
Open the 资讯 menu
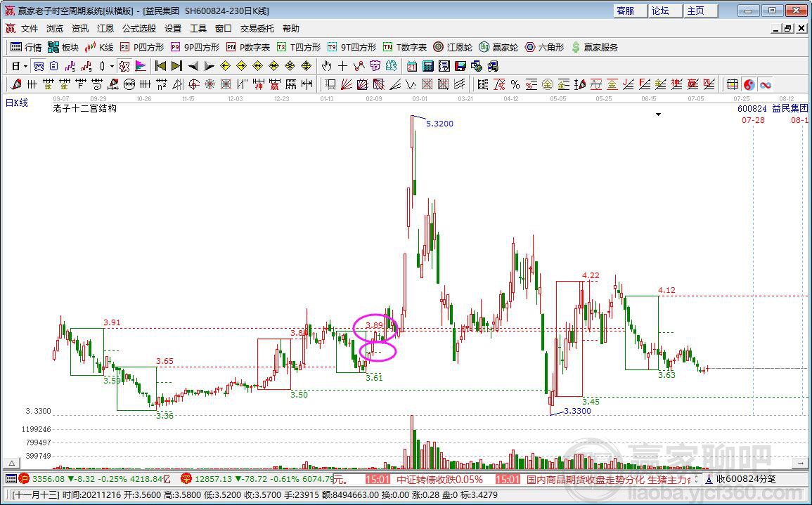79,29
